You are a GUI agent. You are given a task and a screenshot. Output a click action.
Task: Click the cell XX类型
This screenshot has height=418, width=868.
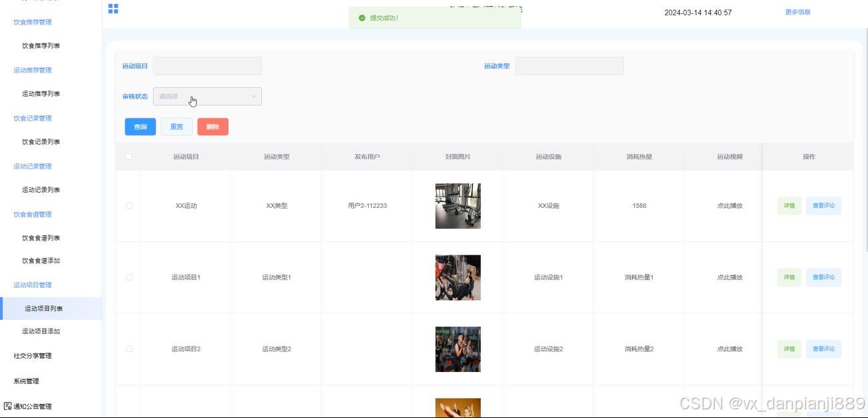pyautogui.click(x=277, y=205)
